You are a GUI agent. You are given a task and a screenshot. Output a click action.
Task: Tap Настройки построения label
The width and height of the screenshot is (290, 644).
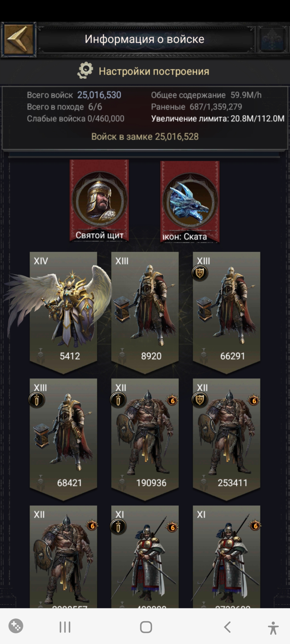click(x=154, y=71)
